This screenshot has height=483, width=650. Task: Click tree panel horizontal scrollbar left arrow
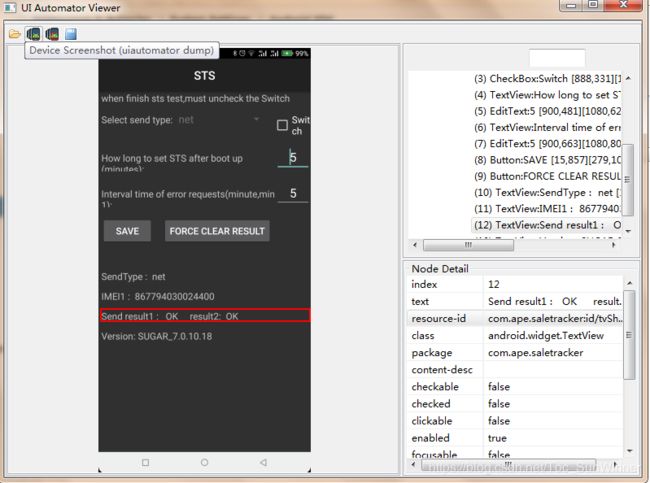pos(415,245)
